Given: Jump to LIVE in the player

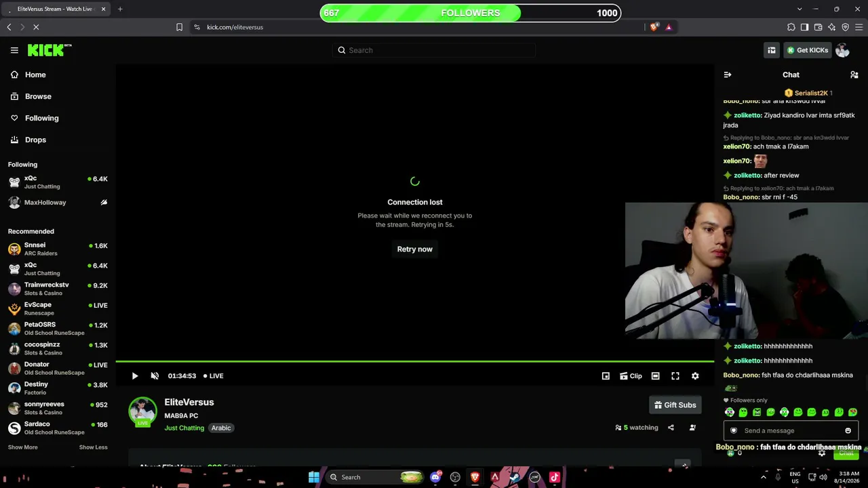Looking at the screenshot, I should [x=214, y=376].
